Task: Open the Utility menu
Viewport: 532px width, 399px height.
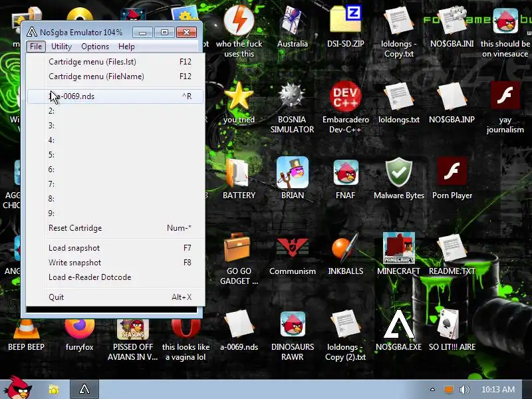Action: pyautogui.click(x=61, y=47)
